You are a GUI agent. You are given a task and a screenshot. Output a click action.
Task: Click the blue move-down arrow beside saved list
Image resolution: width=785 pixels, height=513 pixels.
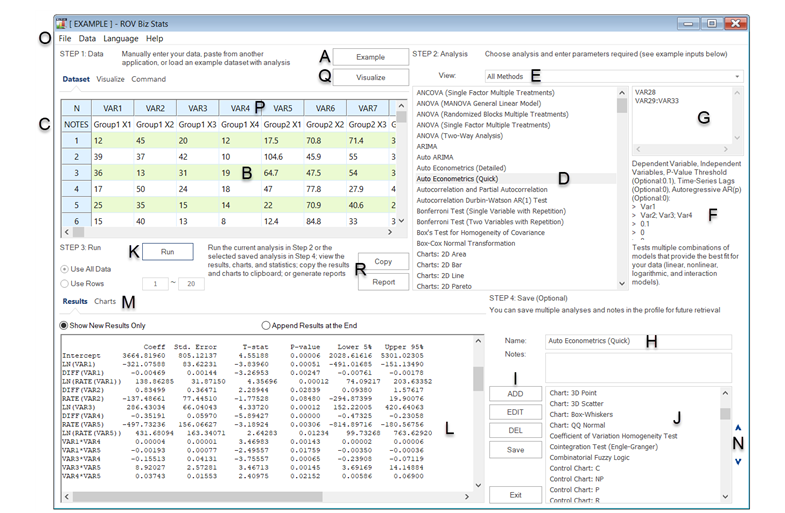[738, 461]
